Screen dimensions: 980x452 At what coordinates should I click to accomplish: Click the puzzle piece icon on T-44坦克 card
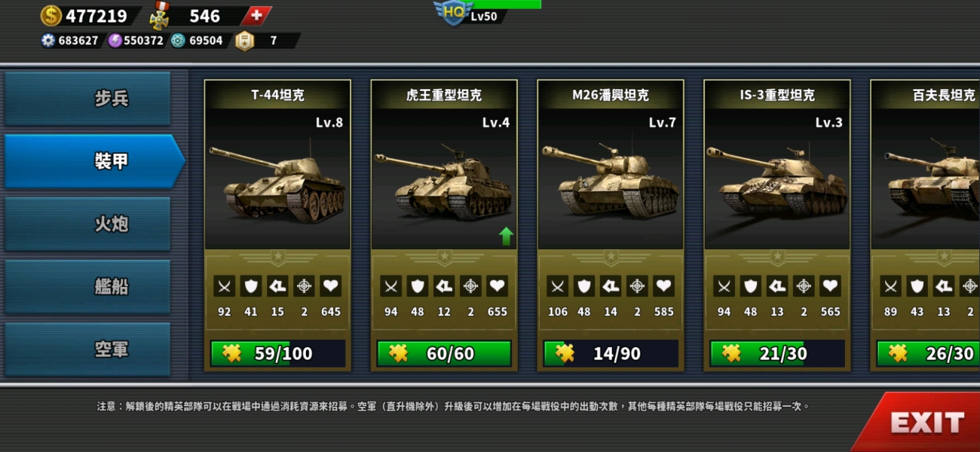tap(231, 353)
